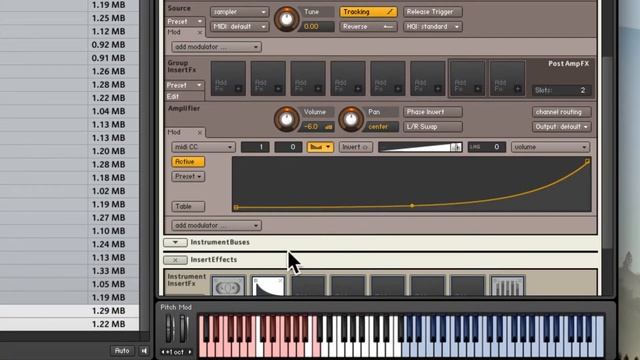Viewport: 640px width, 360px height.
Task: Open Output: default dropdown
Action: point(562,127)
